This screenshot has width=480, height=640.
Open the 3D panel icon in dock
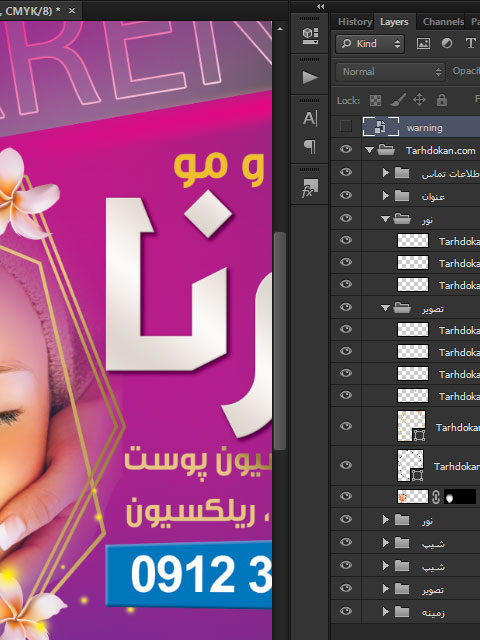coord(310,36)
